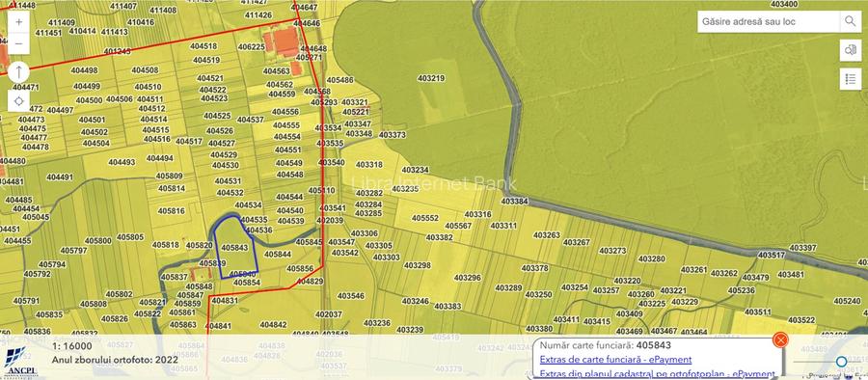
Task: Select parcel label 405236
Action: pos(742,290)
